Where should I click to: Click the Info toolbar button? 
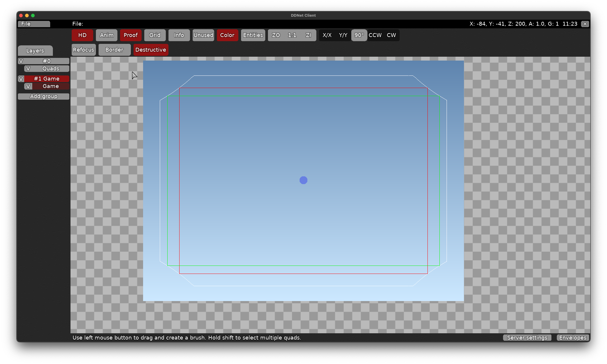(179, 35)
